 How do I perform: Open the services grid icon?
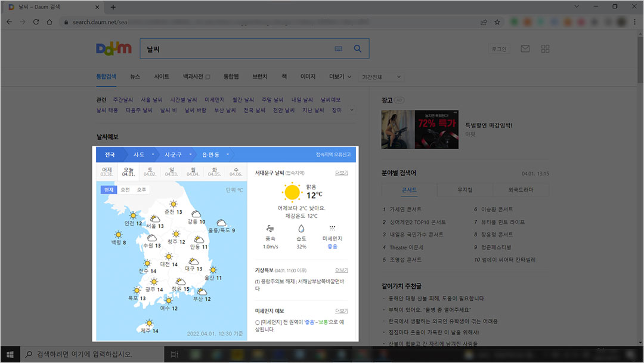[x=545, y=49]
